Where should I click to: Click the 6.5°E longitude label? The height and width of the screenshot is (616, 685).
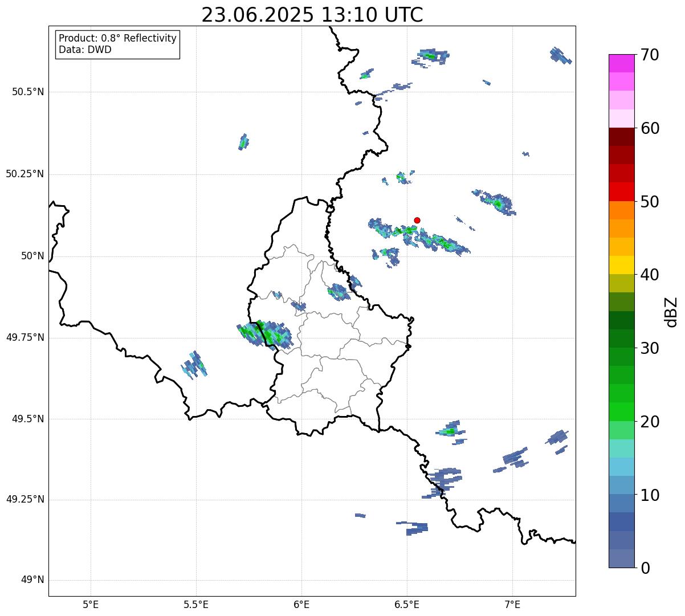pos(407,604)
